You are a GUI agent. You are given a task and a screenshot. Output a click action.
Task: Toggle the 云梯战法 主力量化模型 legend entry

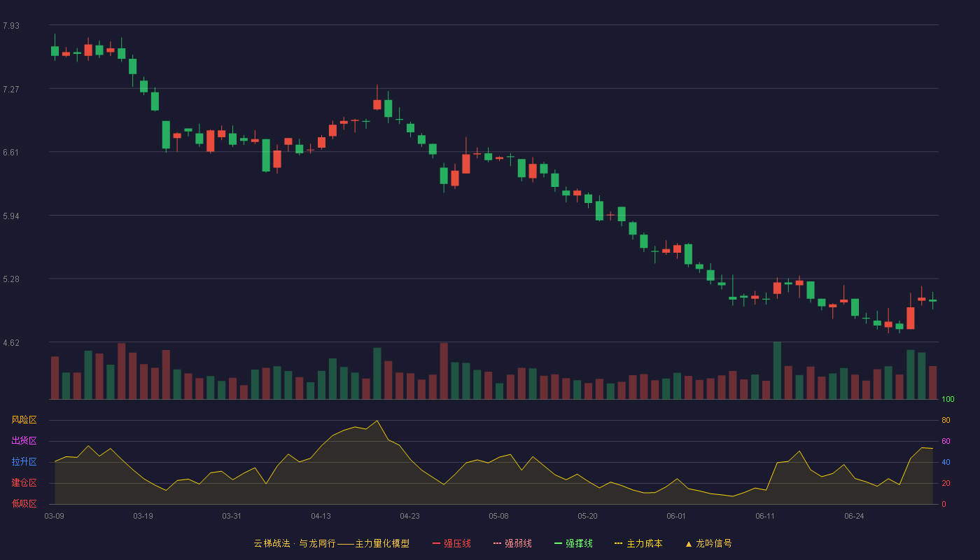pos(331,543)
